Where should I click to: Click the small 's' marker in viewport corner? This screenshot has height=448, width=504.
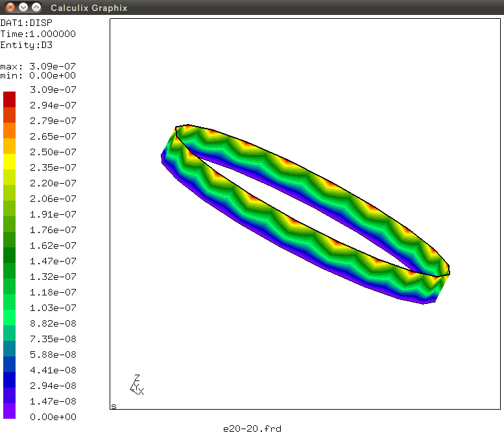114,406
